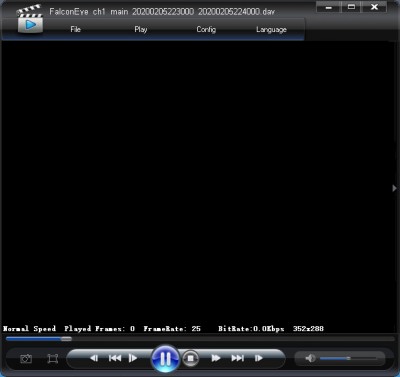Pause the video playback

165,359
